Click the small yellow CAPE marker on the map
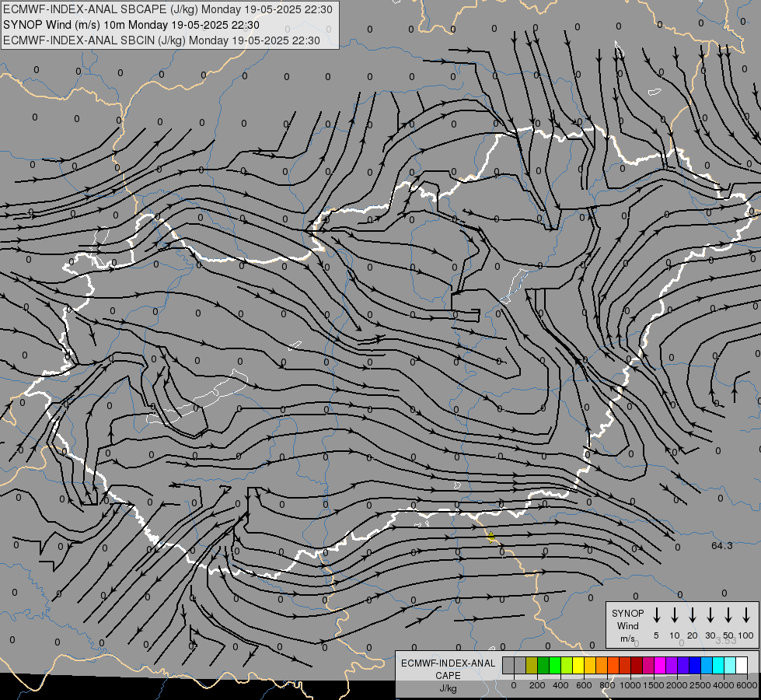 click(x=490, y=537)
